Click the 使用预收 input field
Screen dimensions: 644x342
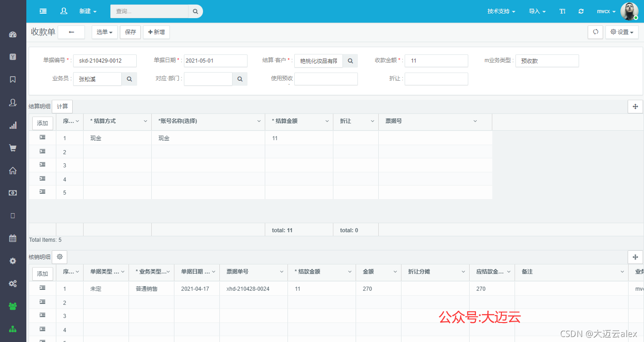click(x=326, y=79)
